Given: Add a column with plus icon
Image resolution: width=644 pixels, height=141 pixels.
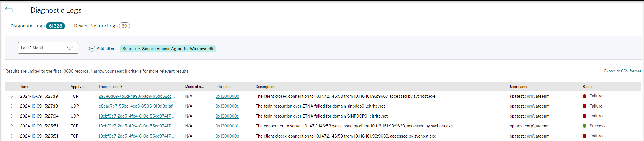Looking at the screenshot, I should click(637, 87).
